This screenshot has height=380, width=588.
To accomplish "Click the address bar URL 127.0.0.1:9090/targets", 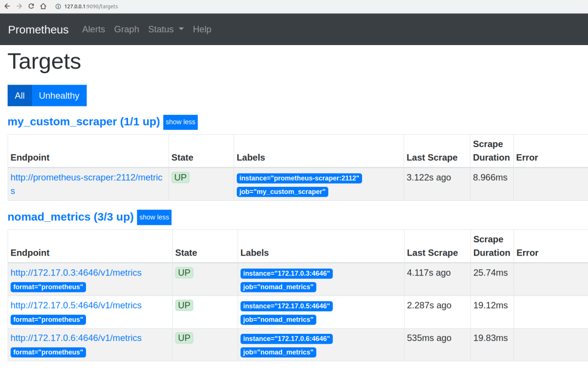I will tap(91, 6).
